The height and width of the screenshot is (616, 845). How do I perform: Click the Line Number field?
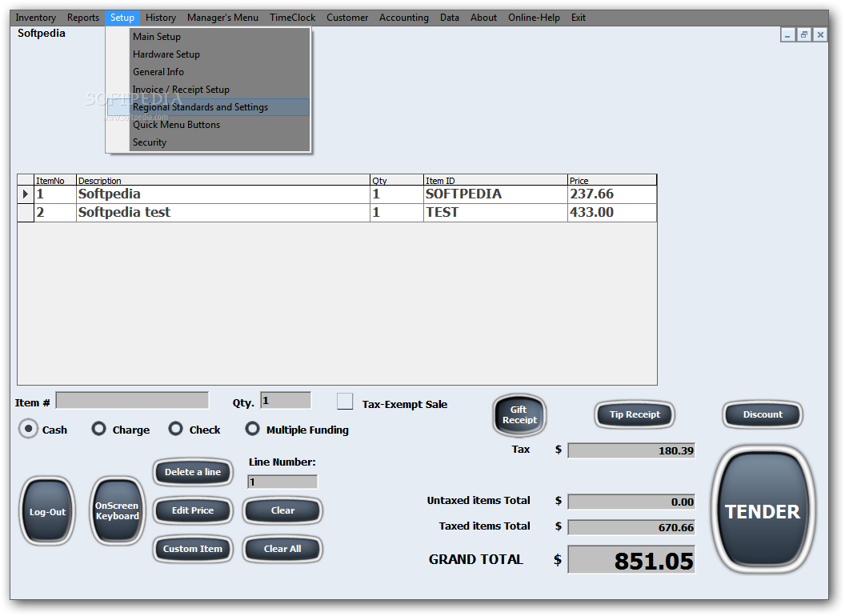[x=282, y=482]
